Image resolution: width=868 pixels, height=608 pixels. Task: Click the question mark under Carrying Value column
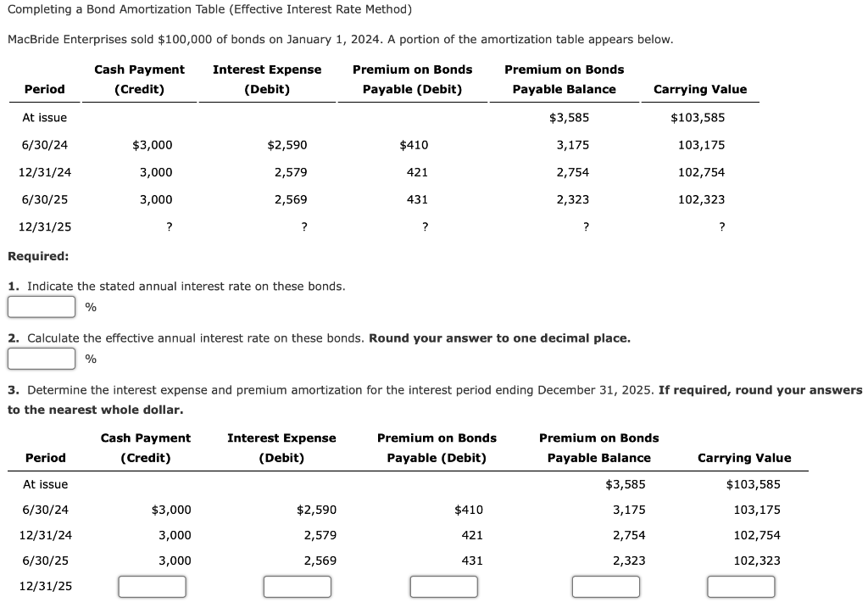pyautogui.click(x=721, y=226)
